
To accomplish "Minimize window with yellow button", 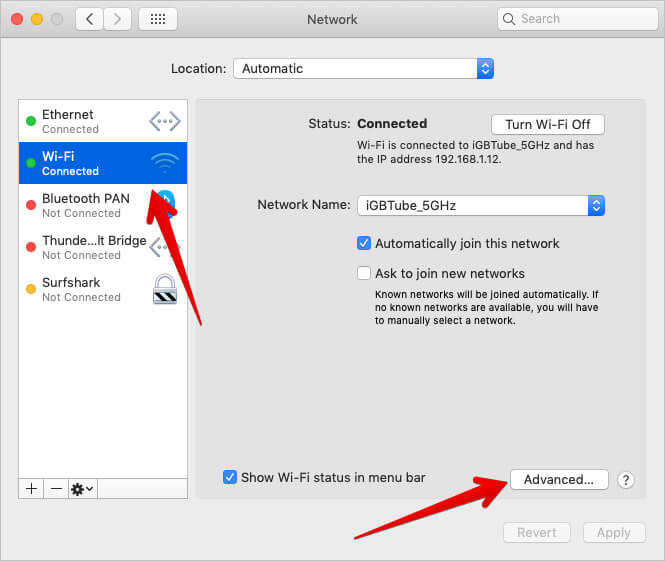I will 37,19.
